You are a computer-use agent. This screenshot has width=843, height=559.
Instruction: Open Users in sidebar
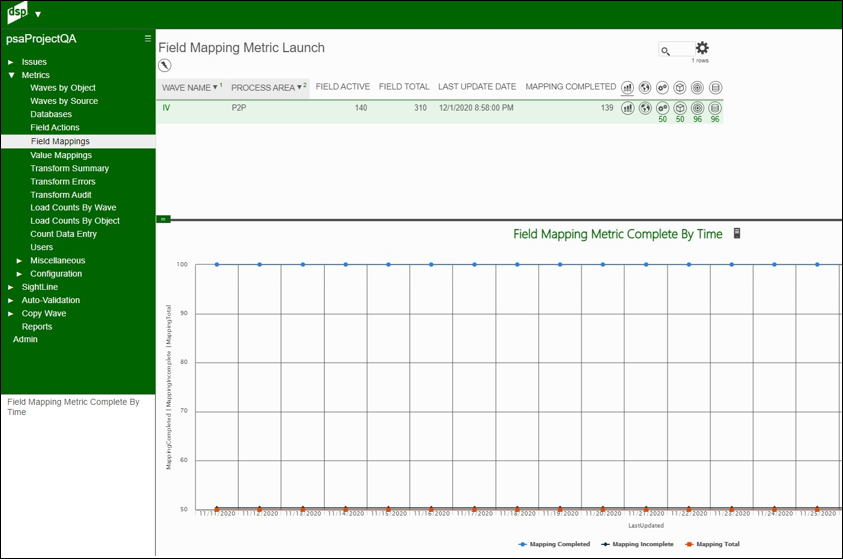41,247
